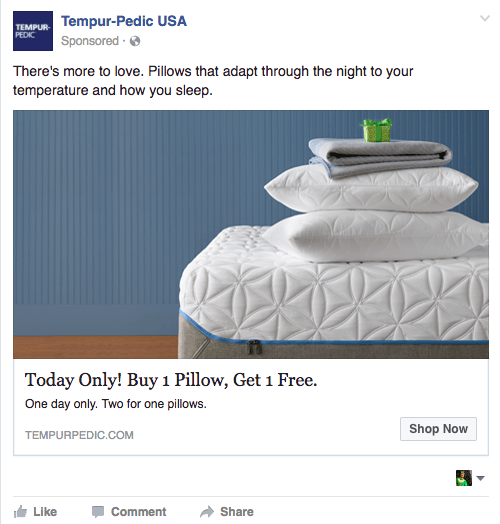Open the Tempur-Pedic USA page link
500x524 pixels.
(x=124, y=21)
